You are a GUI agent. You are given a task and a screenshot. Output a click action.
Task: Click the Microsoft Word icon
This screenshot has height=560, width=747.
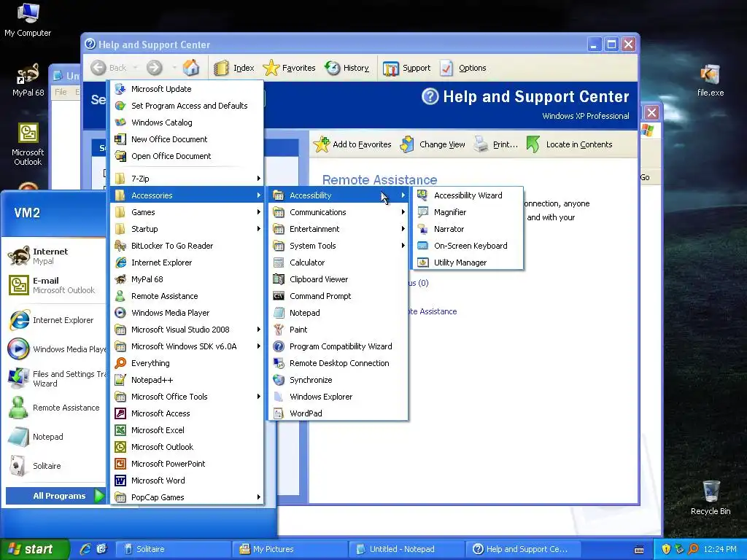pyautogui.click(x=120, y=481)
